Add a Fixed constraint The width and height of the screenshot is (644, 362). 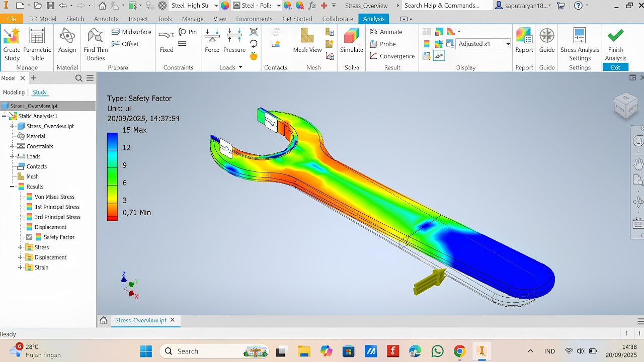pyautogui.click(x=167, y=41)
